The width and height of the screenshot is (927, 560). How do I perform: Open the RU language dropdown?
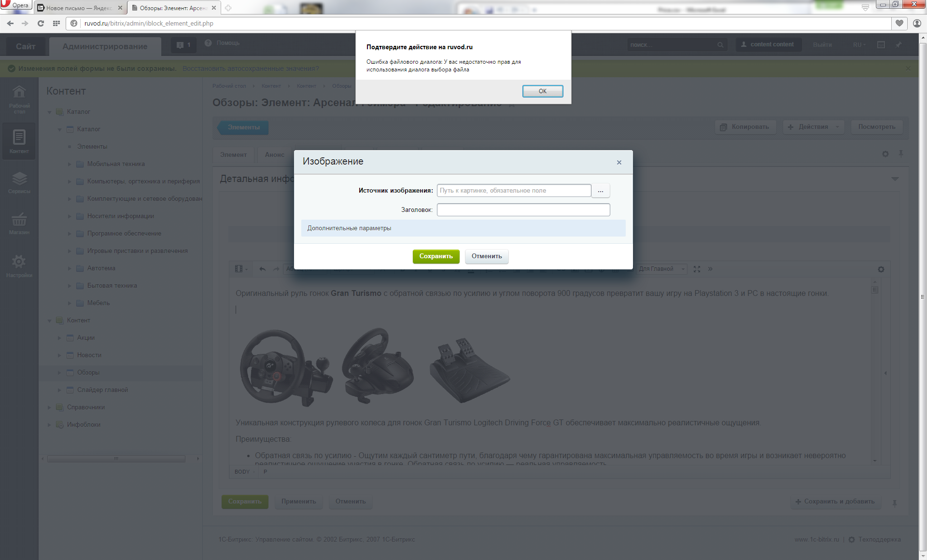pyautogui.click(x=859, y=45)
